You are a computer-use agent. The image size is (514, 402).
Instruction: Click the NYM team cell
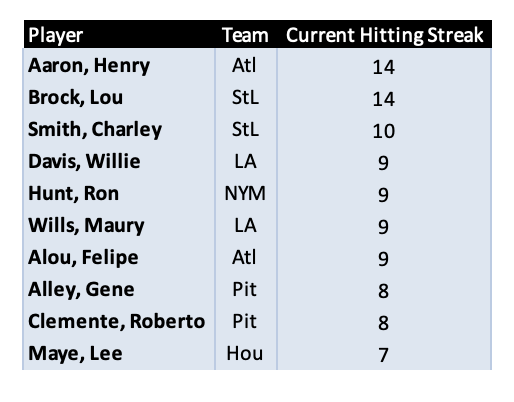coord(246,193)
